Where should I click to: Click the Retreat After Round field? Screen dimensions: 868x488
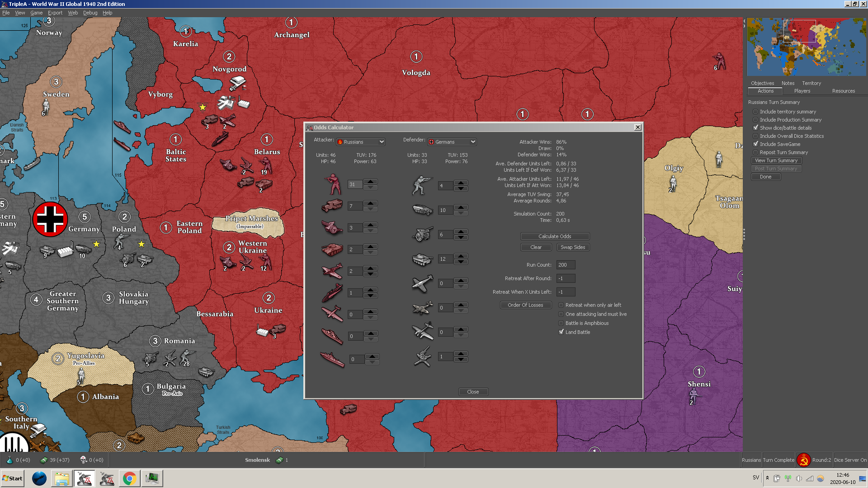[566, 278]
